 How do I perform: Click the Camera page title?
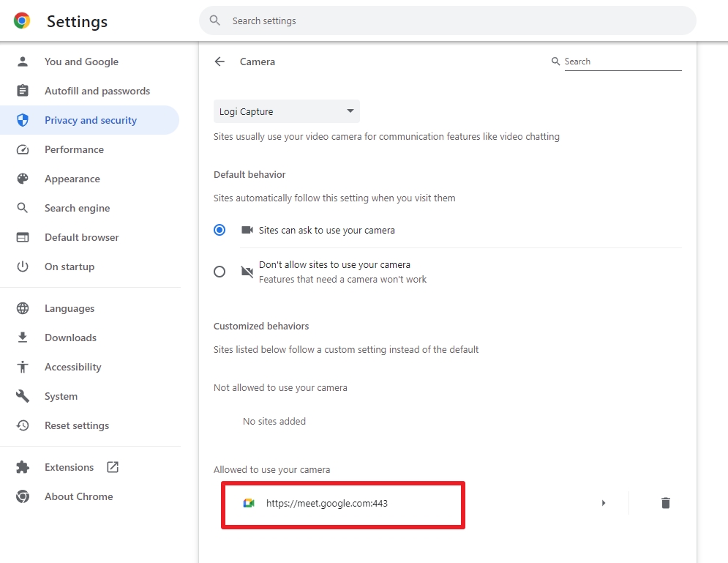258,61
